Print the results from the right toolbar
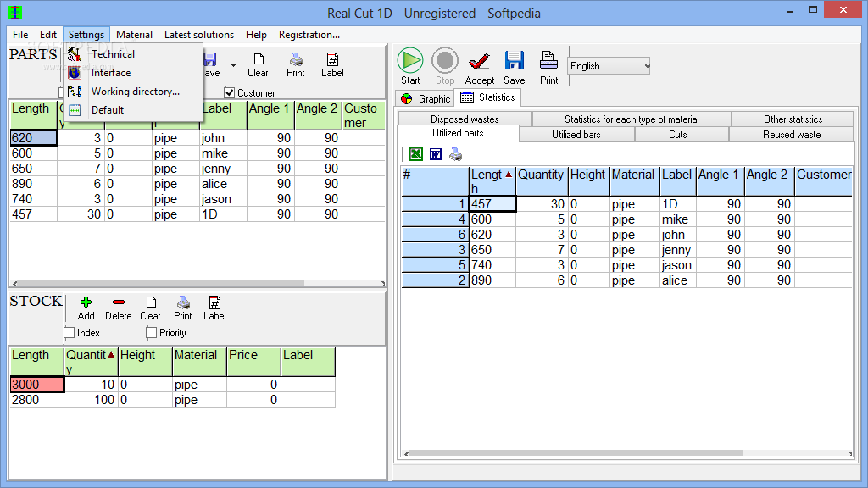Image resolution: width=868 pixels, height=488 pixels. coord(548,68)
